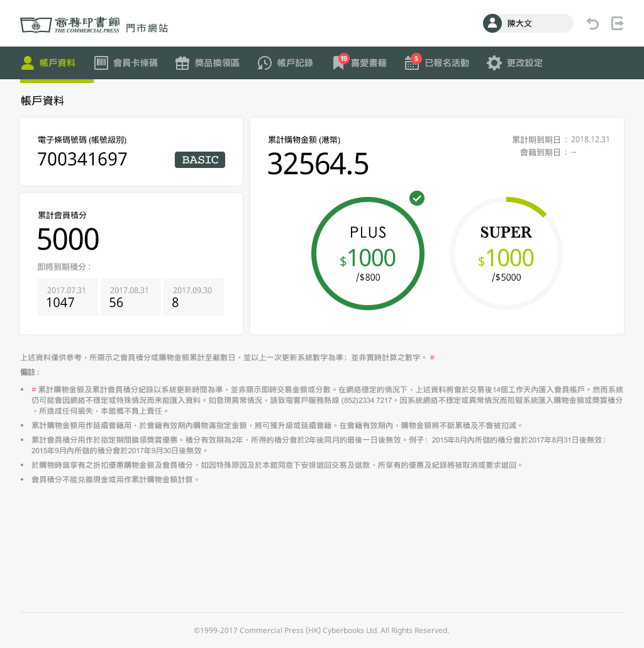This screenshot has width=644, height=648.
Task: Click the red # footnote marker
Action: tap(432, 357)
